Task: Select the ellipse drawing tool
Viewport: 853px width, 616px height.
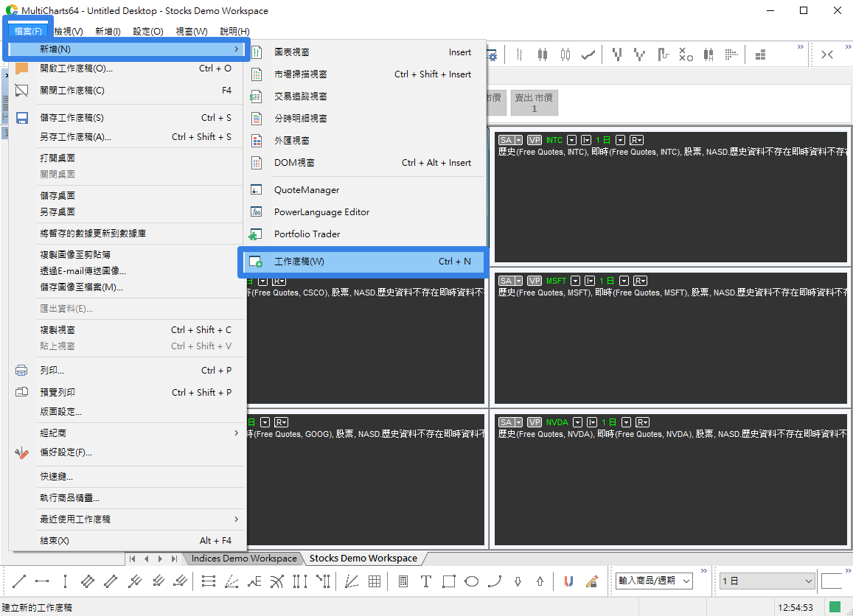Action: pyautogui.click(x=472, y=581)
